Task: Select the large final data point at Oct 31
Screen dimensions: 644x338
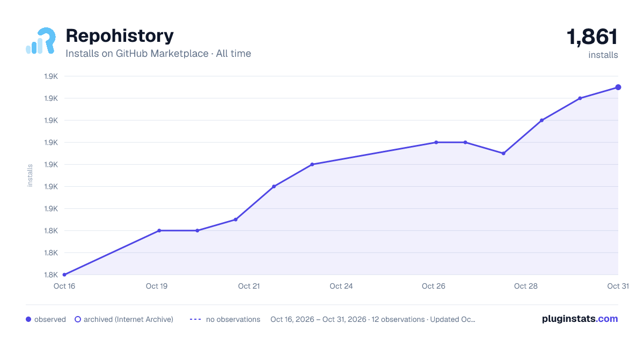Action: (x=618, y=87)
